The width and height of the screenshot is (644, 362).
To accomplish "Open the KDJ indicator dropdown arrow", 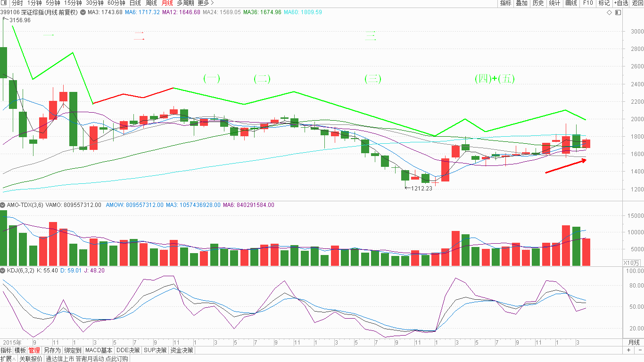I will click(3, 271).
